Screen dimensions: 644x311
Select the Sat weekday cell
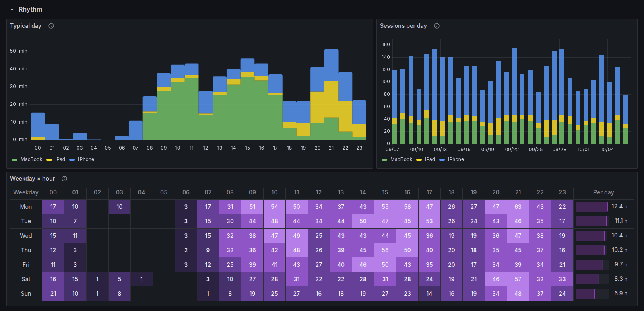pyautogui.click(x=26, y=279)
